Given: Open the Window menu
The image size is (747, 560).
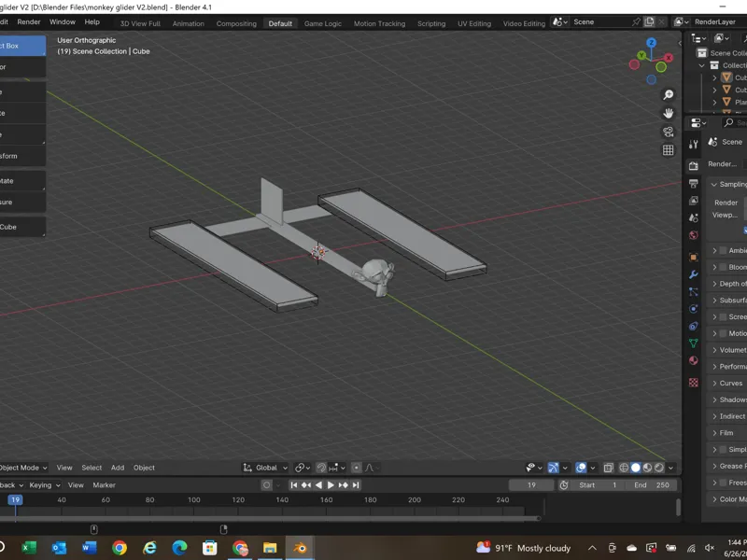Looking at the screenshot, I should click(63, 21).
